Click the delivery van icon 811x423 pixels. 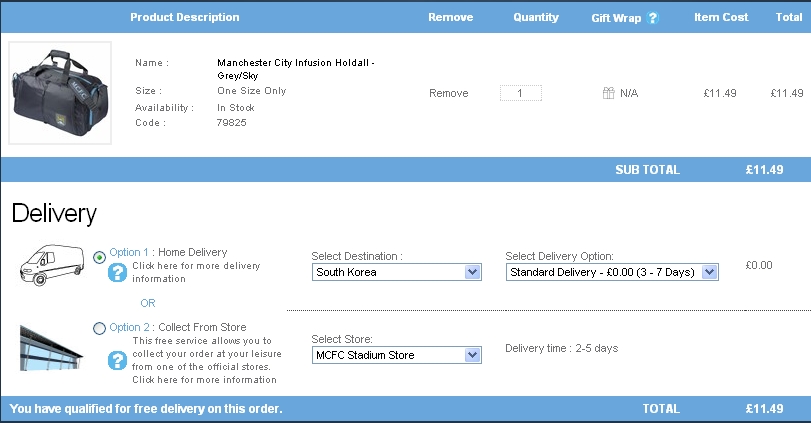click(51, 265)
